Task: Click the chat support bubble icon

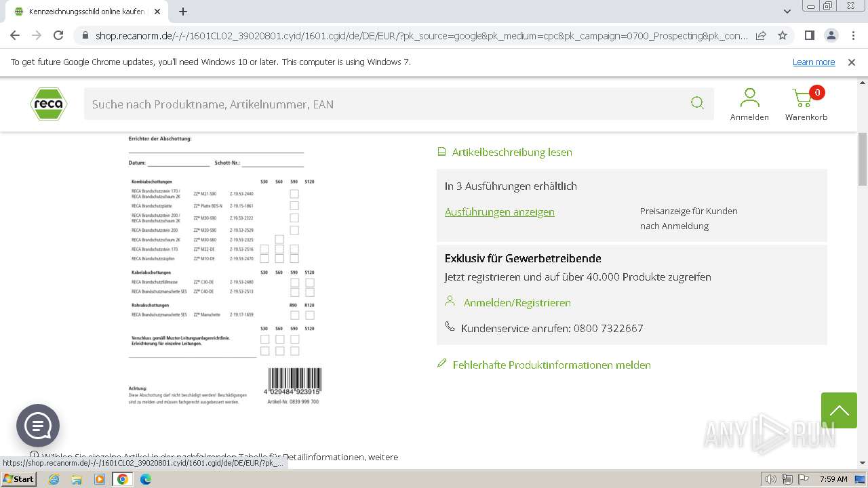Action: coord(38,426)
